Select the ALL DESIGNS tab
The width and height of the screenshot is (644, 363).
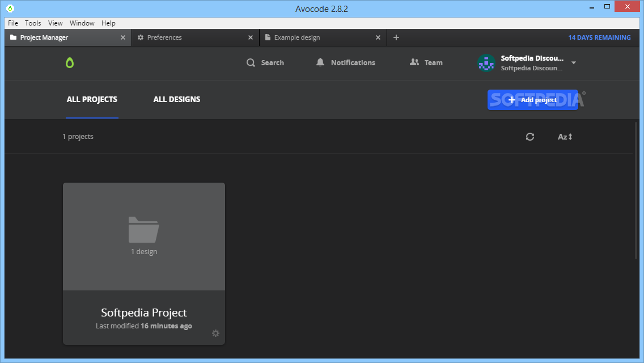coord(177,99)
